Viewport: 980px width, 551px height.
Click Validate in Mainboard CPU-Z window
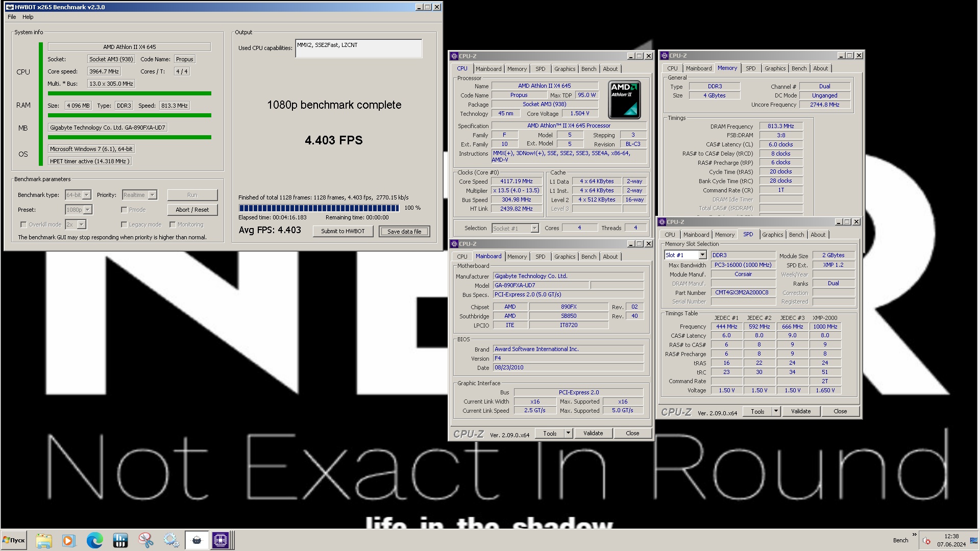[593, 433]
